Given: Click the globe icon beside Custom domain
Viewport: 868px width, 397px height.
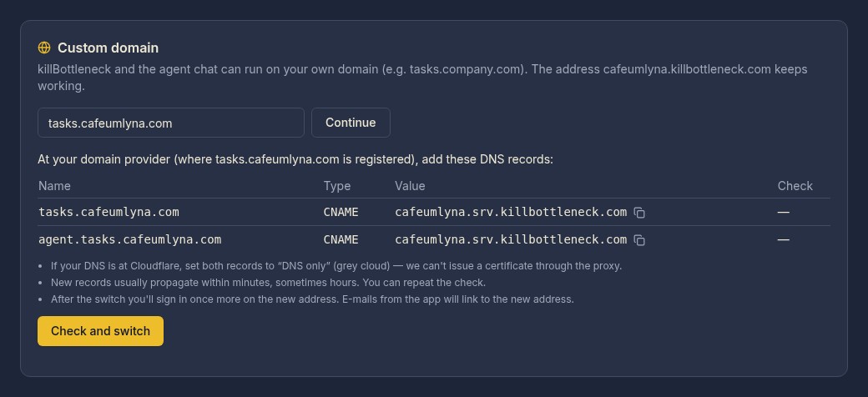Looking at the screenshot, I should coord(44,48).
